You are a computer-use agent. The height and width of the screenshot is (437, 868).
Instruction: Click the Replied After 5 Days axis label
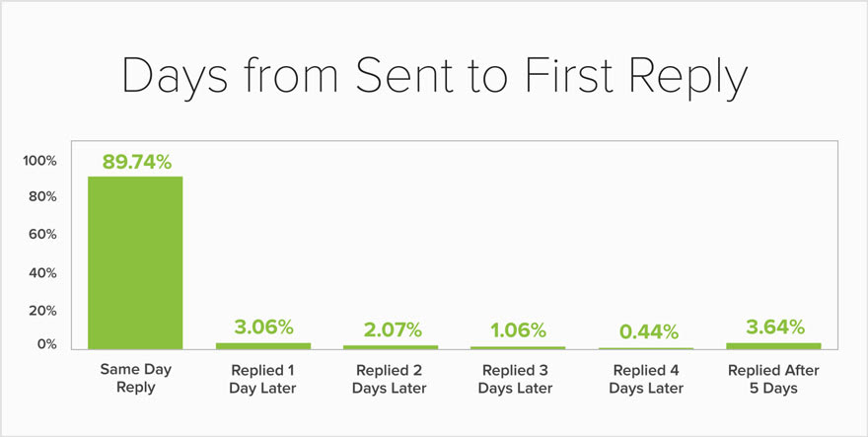coord(773,379)
